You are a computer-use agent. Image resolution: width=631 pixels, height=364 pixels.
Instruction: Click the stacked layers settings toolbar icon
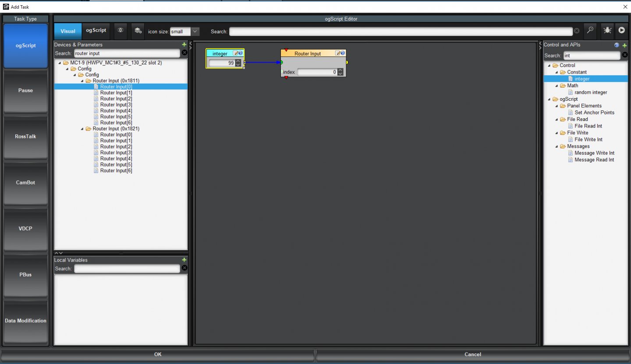(138, 31)
